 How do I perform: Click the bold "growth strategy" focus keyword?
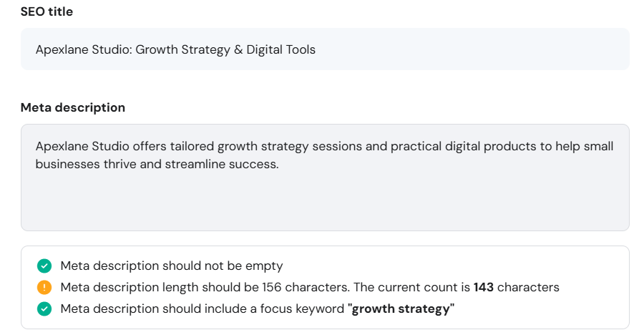coord(401,309)
